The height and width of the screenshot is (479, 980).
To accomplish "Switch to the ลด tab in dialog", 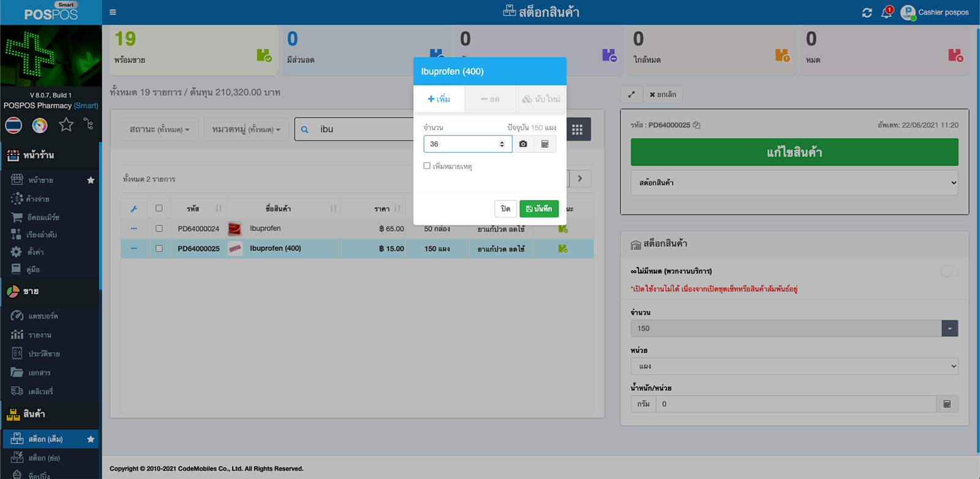I will tap(490, 99).
